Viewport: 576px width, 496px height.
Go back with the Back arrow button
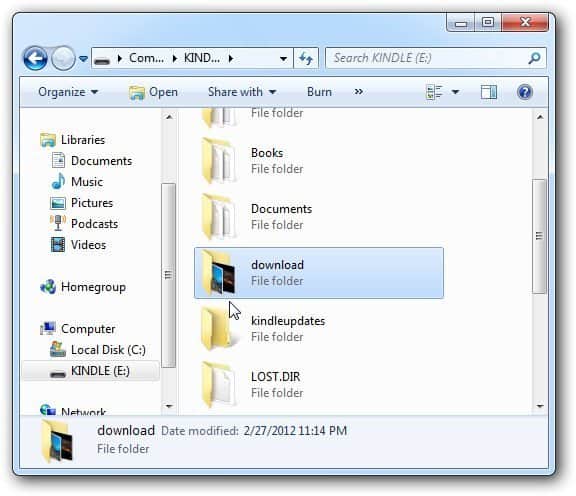point(35,58)
